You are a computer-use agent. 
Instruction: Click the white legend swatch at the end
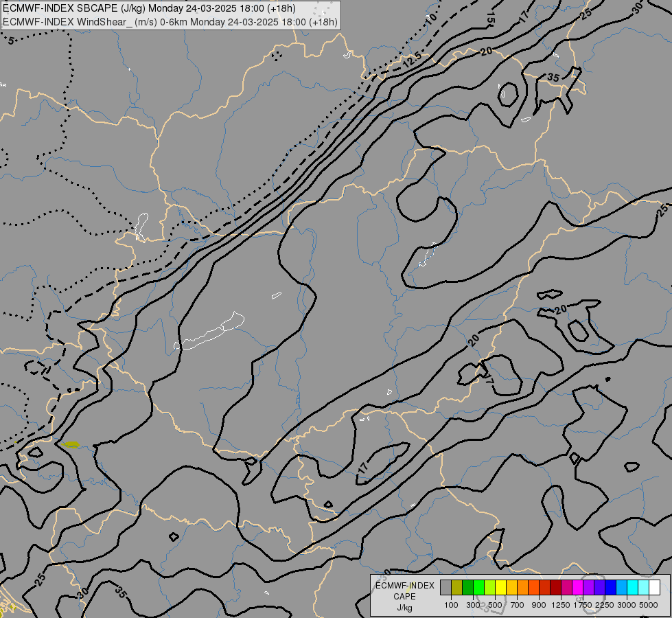[x=654, y=587]
